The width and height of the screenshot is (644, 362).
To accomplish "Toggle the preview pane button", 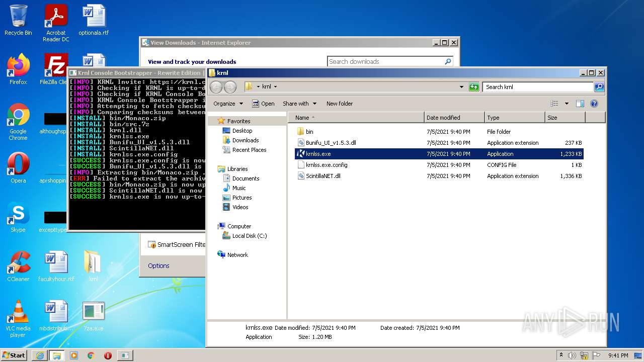I will tap(580, 104).
